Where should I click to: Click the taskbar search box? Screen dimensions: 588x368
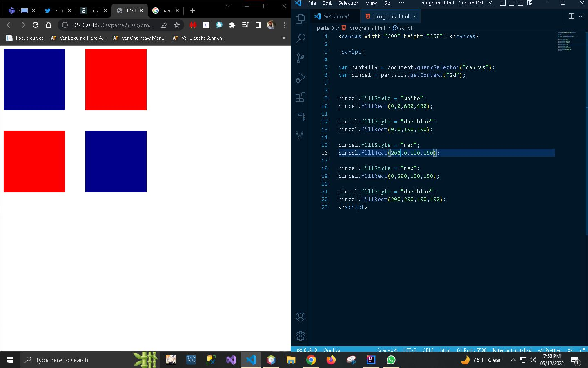coord(89,360)
